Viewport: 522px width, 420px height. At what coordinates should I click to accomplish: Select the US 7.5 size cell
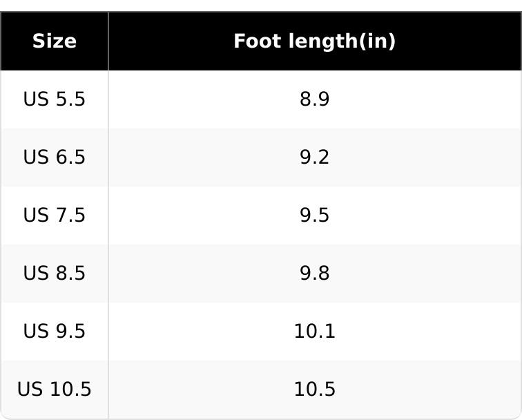[x=55, y=215]
